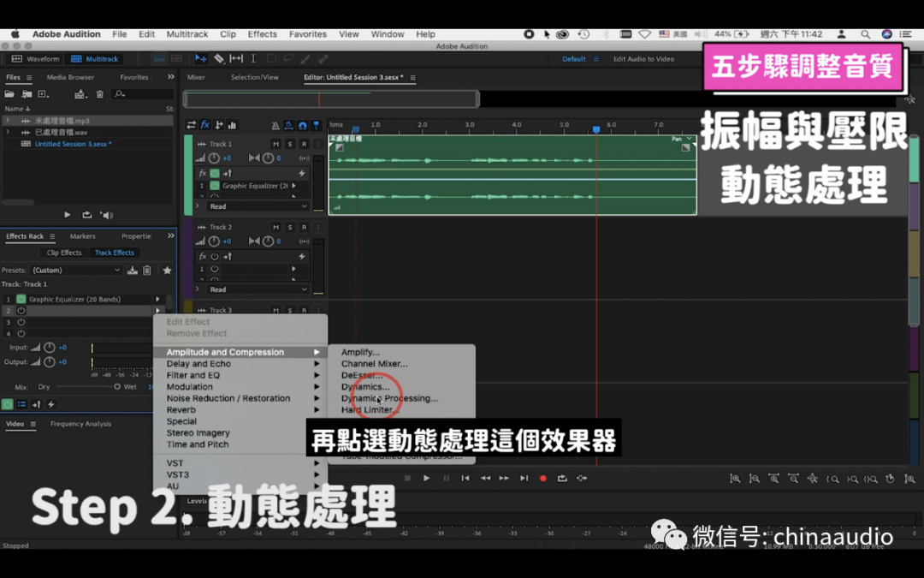Viewport: 924px width, 578px height.
Task: Mute Track 1 with the M button
Action: (x=275, y=144)
